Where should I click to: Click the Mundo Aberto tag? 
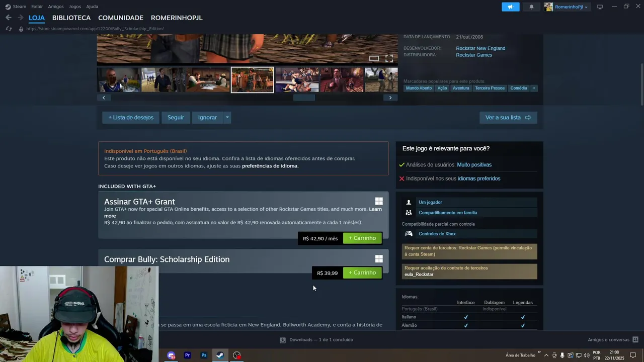[419, 88]
